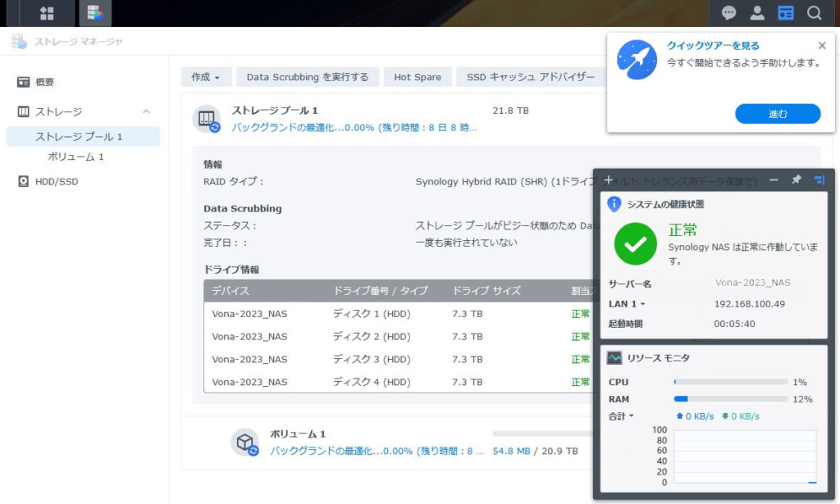The width and height of the screenshot is (840, 504).
Task: Select the ディスク 2 (HDD) row
Action: click(399, 337)
